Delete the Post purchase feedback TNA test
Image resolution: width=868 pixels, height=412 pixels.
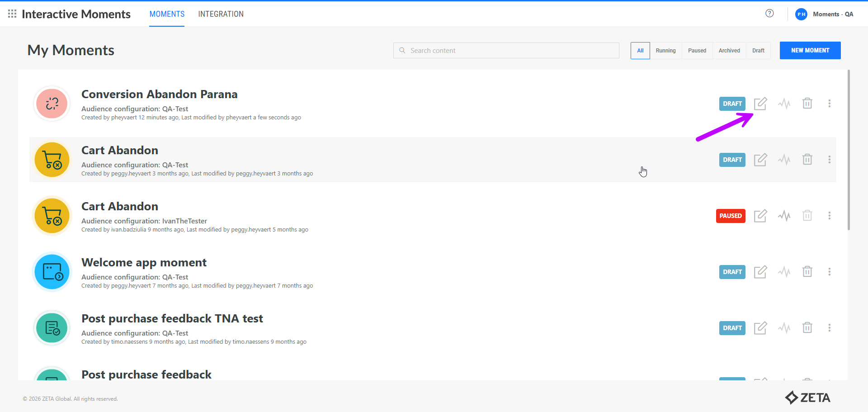[807, 328]
